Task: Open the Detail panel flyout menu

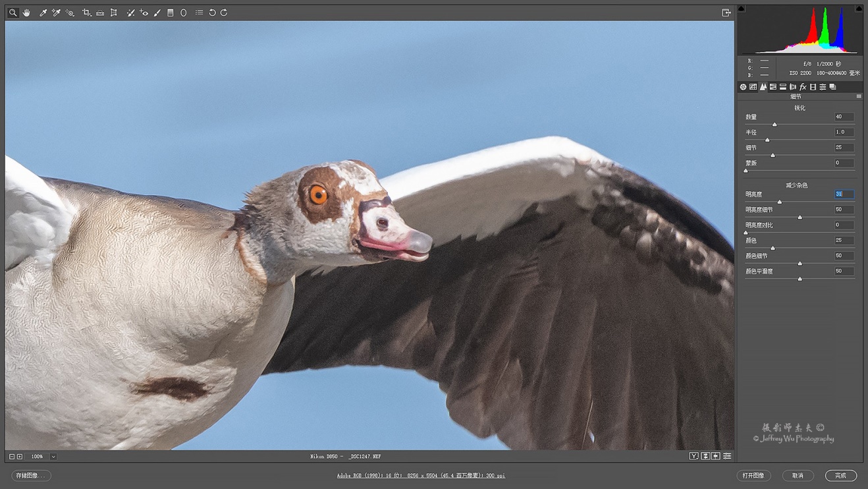Action: point(859,96)
